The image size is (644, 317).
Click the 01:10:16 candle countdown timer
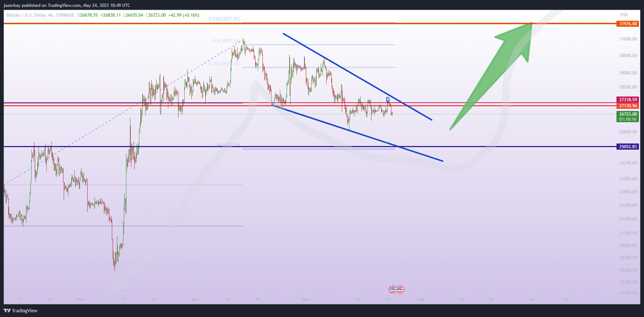pos(628,119)
